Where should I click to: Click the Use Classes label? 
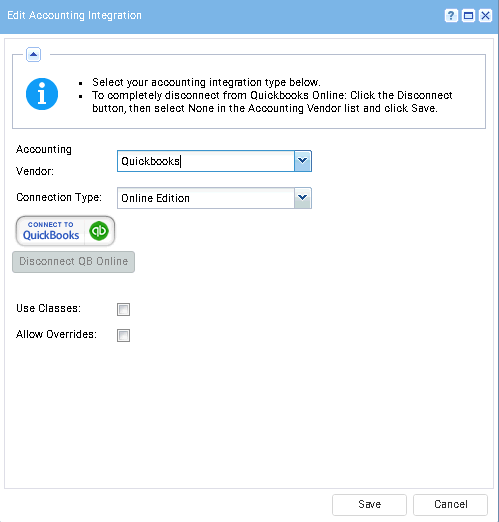48,308
